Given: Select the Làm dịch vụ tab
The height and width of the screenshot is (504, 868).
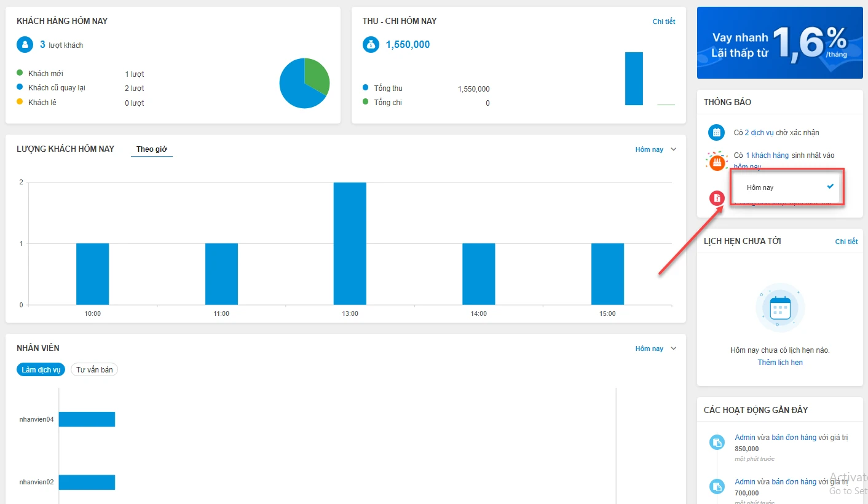Looking at the screenshot, I should tap(41, 370).
